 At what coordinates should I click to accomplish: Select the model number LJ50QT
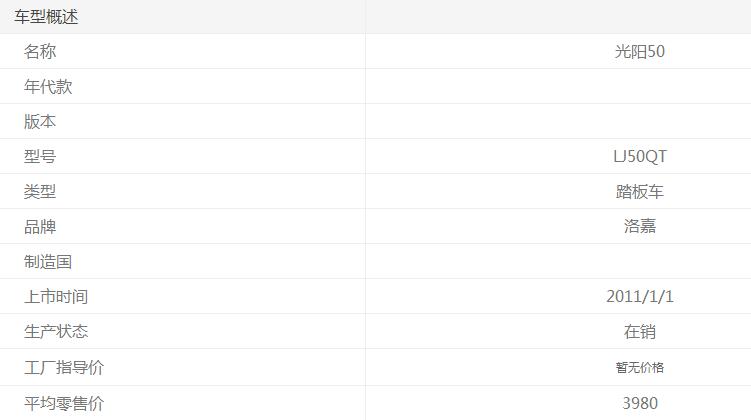click(639, 157)
